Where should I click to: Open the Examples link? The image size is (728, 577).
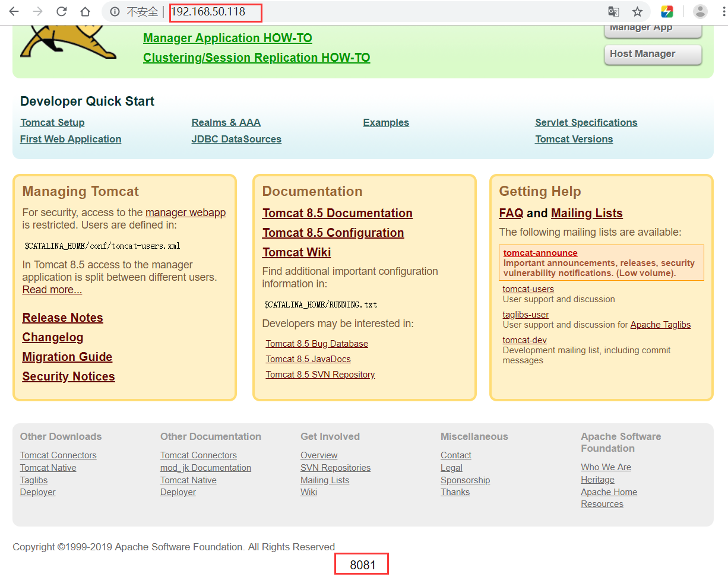386,122
